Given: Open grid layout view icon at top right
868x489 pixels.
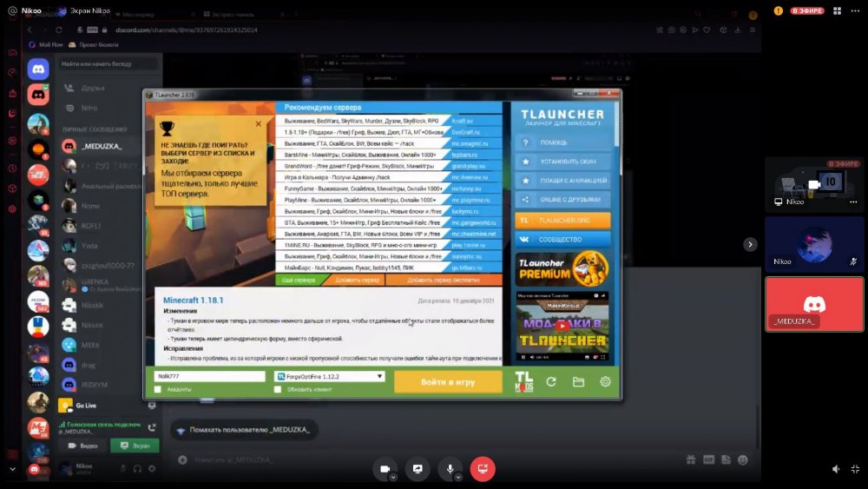Looking at the screenshot, I should [837, 10].
